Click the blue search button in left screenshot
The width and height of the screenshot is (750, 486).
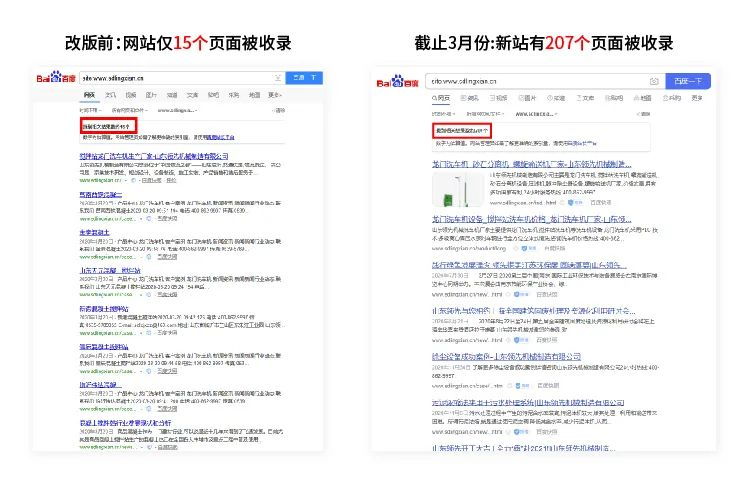[x=298, y=77]
